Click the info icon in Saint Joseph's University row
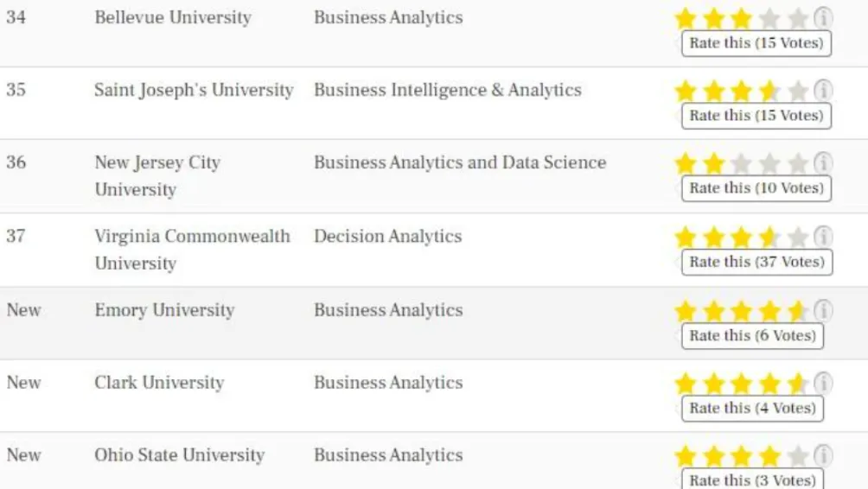Image resolution: width=868 pixels, height=489 pixels. pyautogui.click(x=823, y=90)
